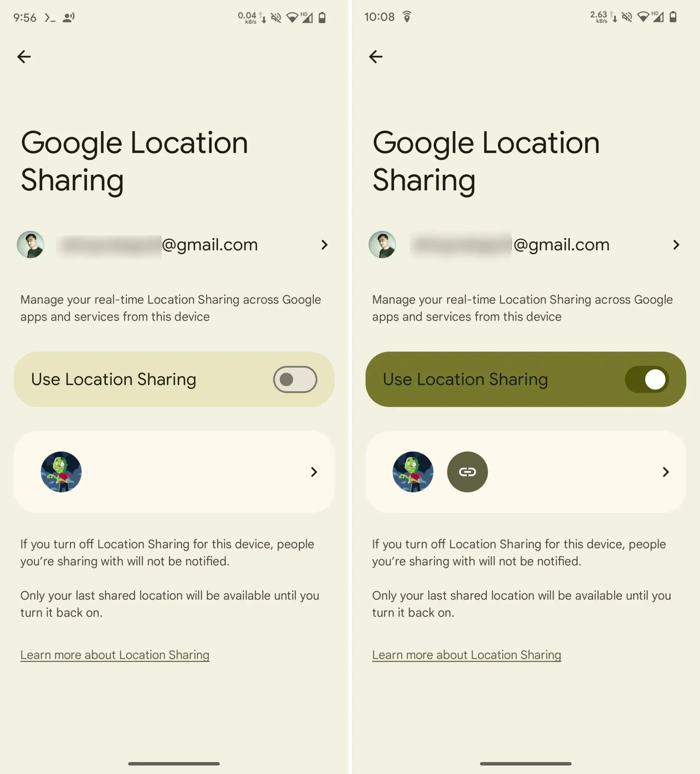
Task: Navigate back using left arrow button
Action: (24, 56)
